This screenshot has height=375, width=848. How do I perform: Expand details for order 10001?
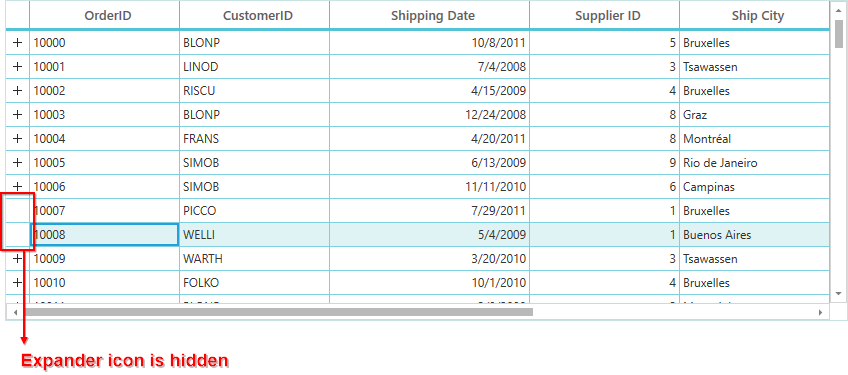(x=17, y=67)
